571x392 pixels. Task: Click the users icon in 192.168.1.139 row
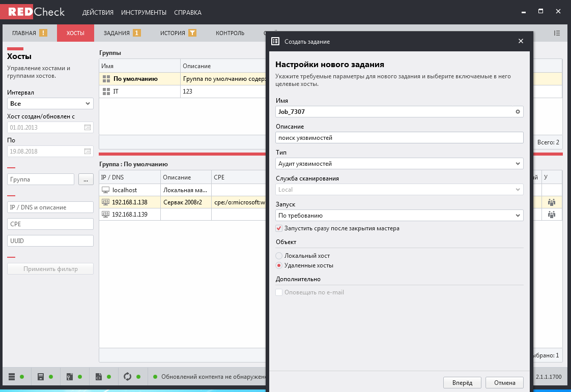pyautogui.click(x=552, y=215)
